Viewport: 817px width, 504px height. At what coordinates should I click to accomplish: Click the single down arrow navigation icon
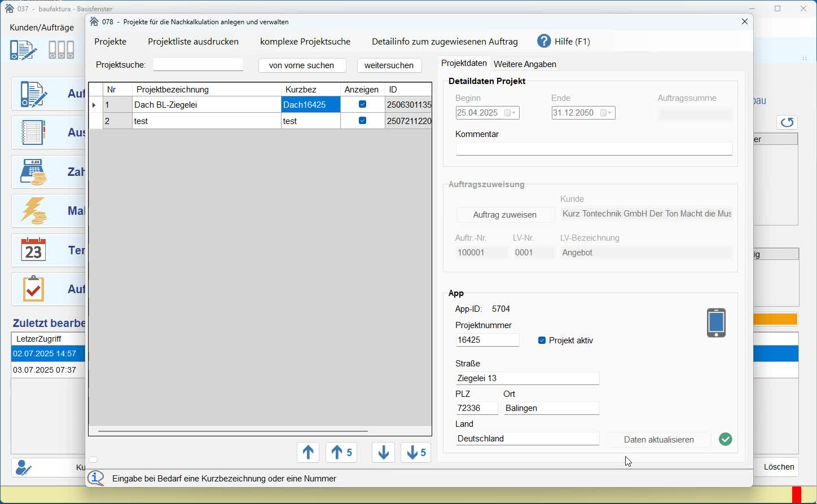[383, 453]
